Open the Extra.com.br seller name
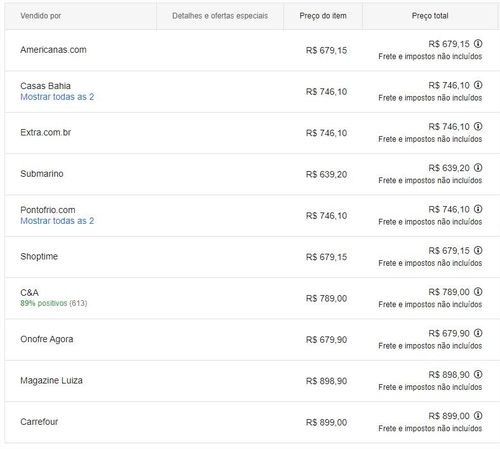500x449 pixels. (x=46, y=133)
